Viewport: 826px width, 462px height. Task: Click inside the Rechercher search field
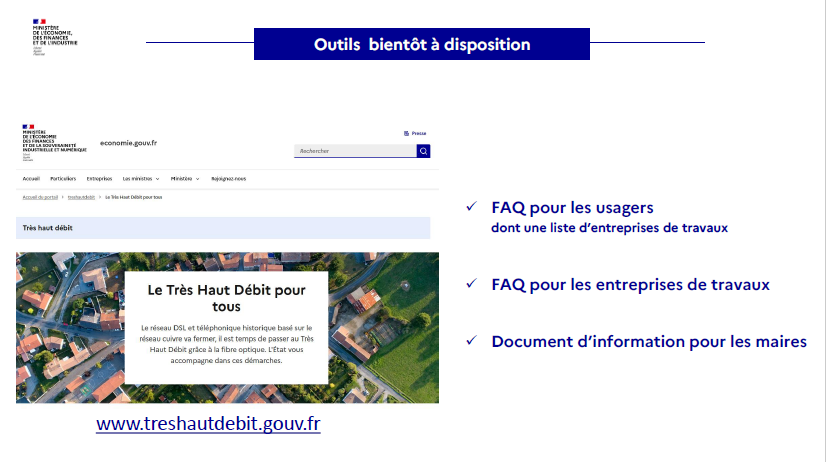tap(354, 151)
